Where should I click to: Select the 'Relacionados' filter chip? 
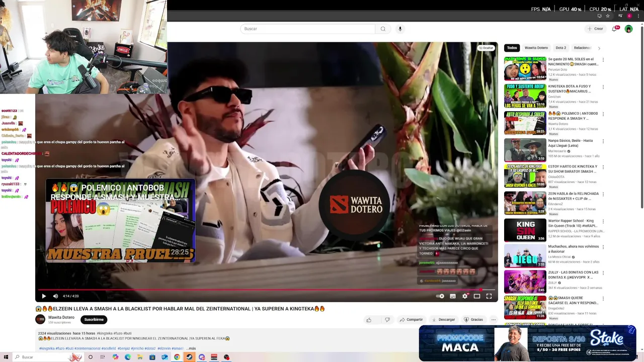point(583,48)
